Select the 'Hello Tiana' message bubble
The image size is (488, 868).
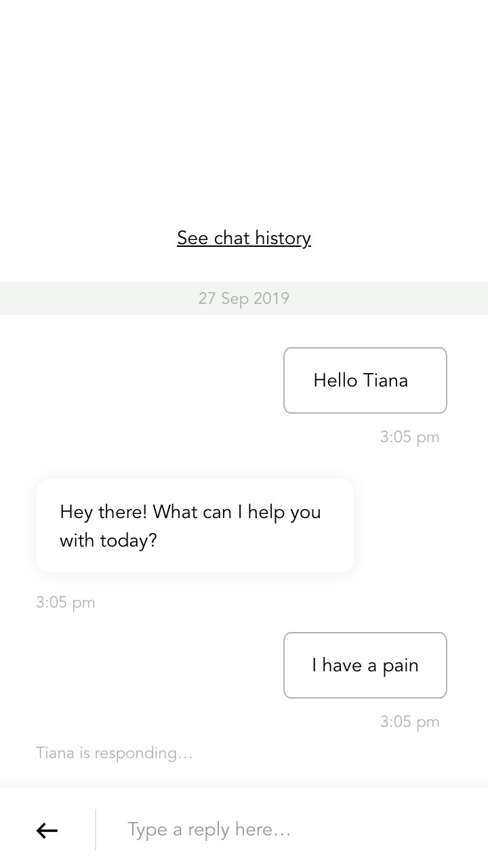point(365,380)
